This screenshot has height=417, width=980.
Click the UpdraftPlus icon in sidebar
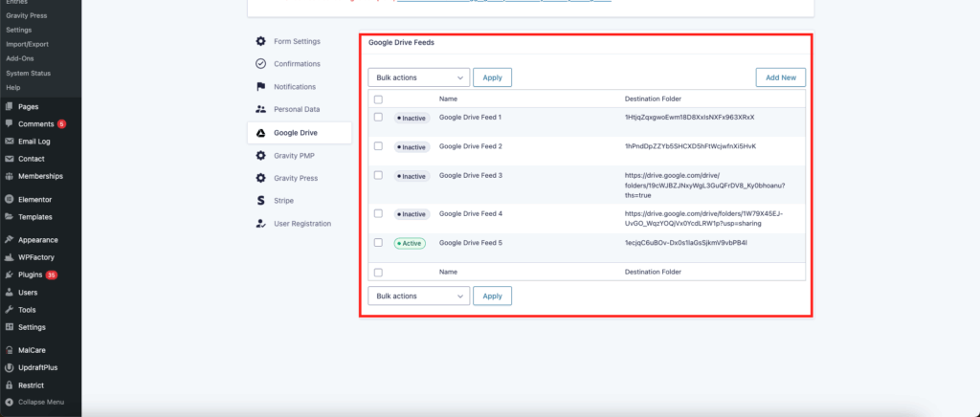(10, 367)
